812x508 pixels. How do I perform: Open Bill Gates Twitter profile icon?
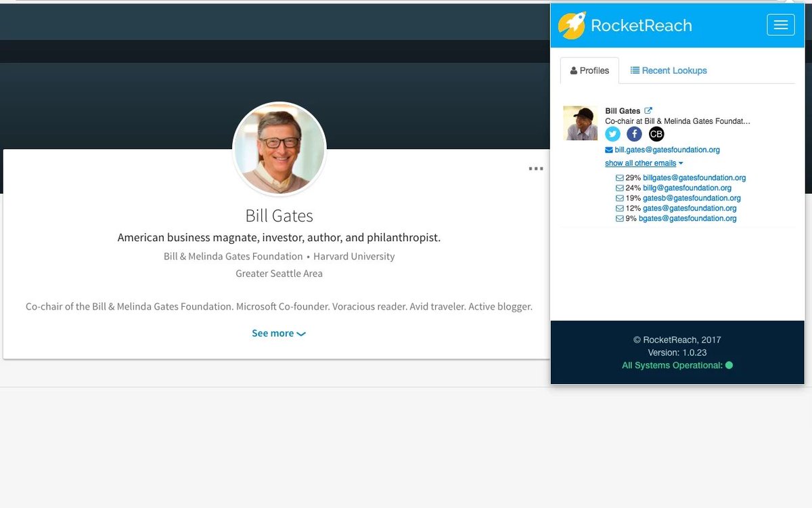click(x=612, y=134)
